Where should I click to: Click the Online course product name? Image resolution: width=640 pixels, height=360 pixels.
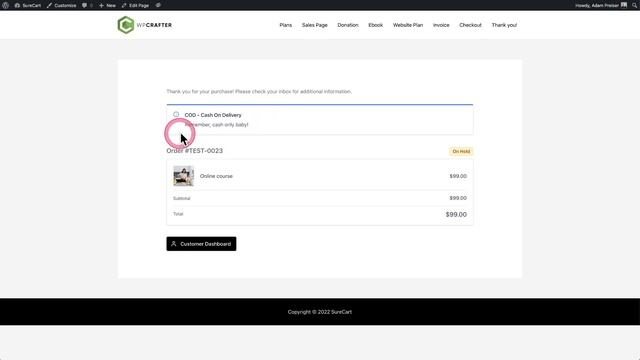[x=216, y=176]
